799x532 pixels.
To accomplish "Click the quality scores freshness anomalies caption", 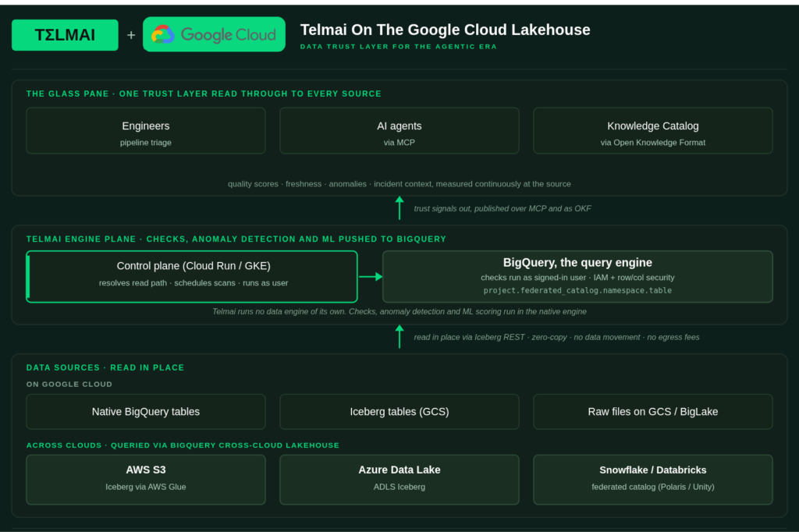I will (x=399, y=184).
